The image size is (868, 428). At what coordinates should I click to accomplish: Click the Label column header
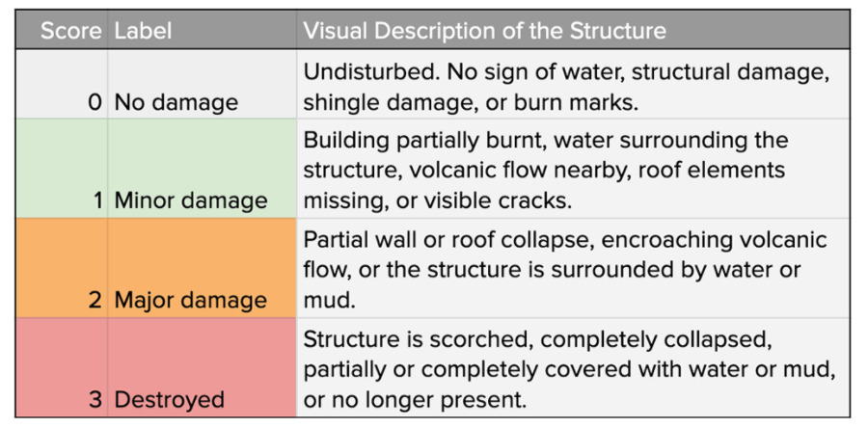143,30
